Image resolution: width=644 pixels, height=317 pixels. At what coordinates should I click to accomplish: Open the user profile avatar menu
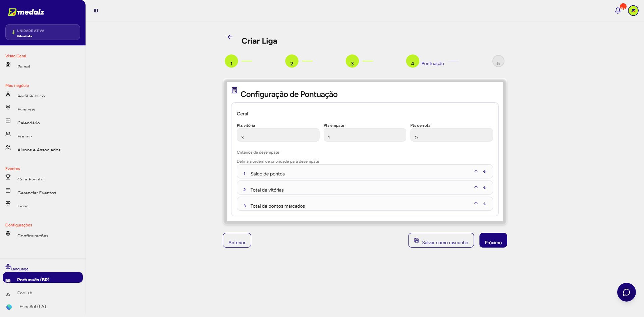[x=633, y=11]
